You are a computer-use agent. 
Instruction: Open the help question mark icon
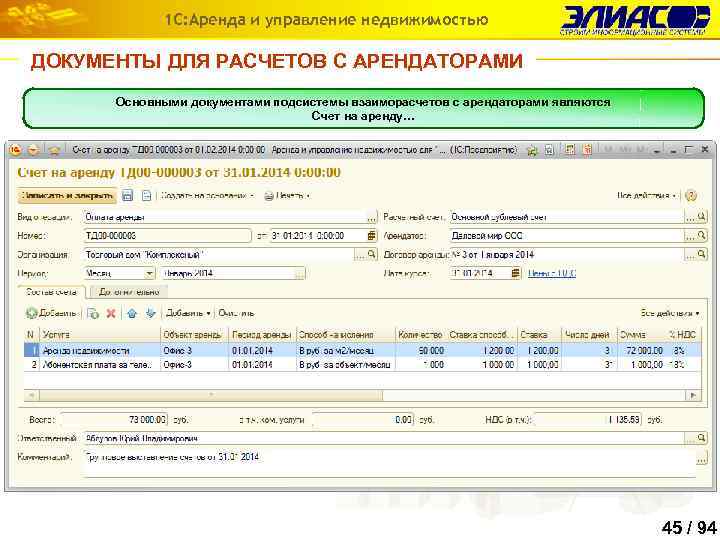[x=691, y=196]
